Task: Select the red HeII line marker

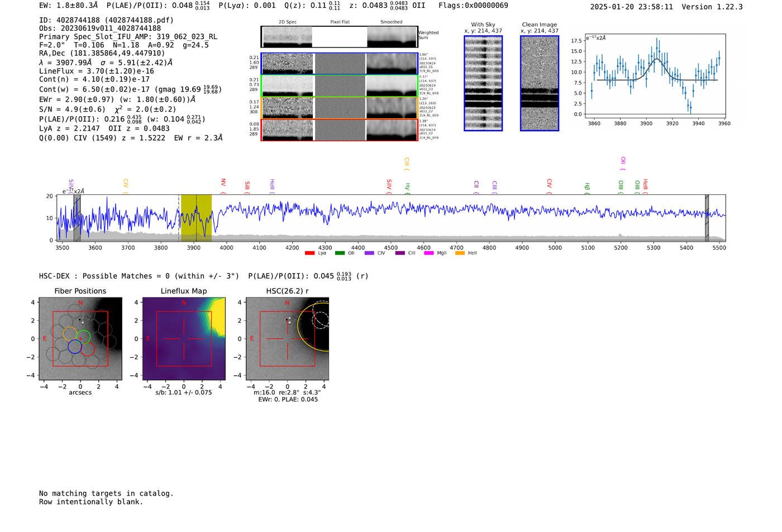Action: 645,186
